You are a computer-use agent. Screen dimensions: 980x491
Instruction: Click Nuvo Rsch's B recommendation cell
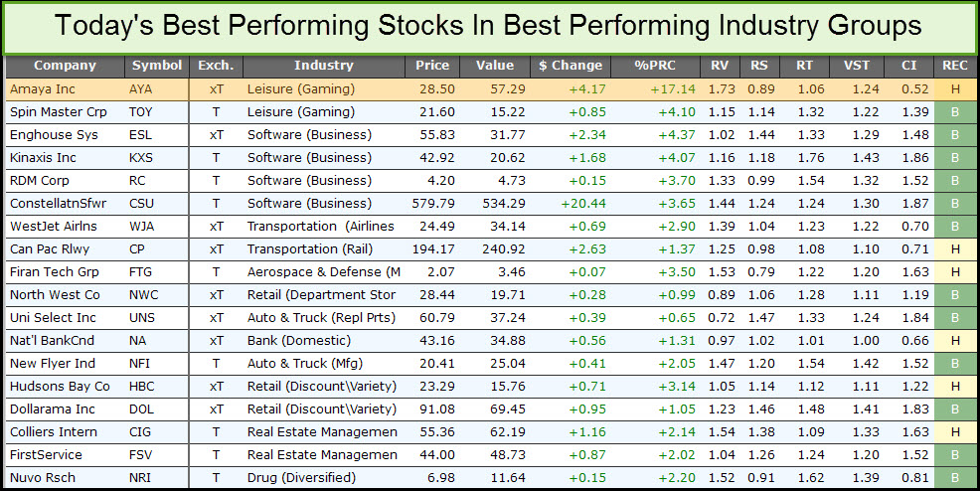point(955,478)
